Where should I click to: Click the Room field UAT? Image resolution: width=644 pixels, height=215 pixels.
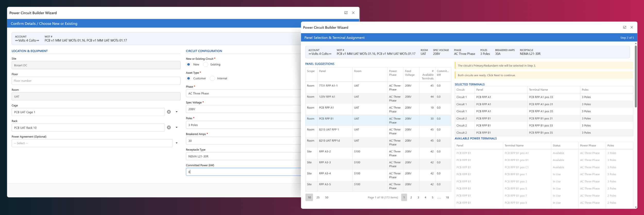[96, 97]
